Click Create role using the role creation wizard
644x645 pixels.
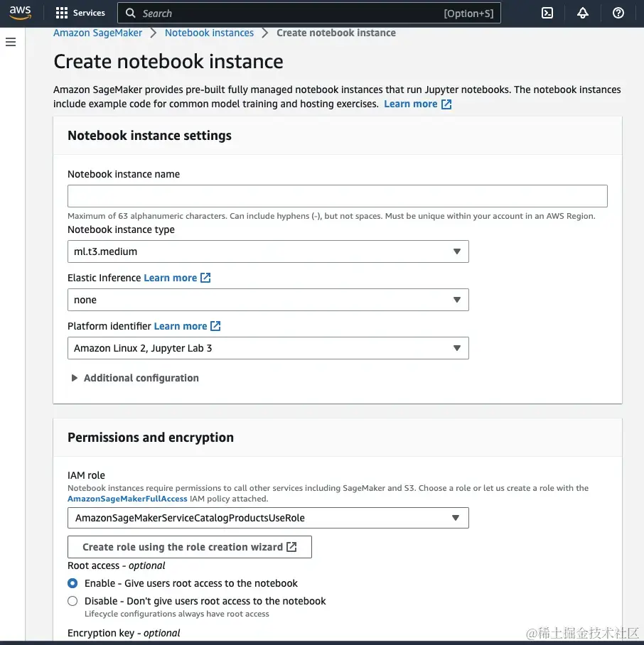click(190, 547)
